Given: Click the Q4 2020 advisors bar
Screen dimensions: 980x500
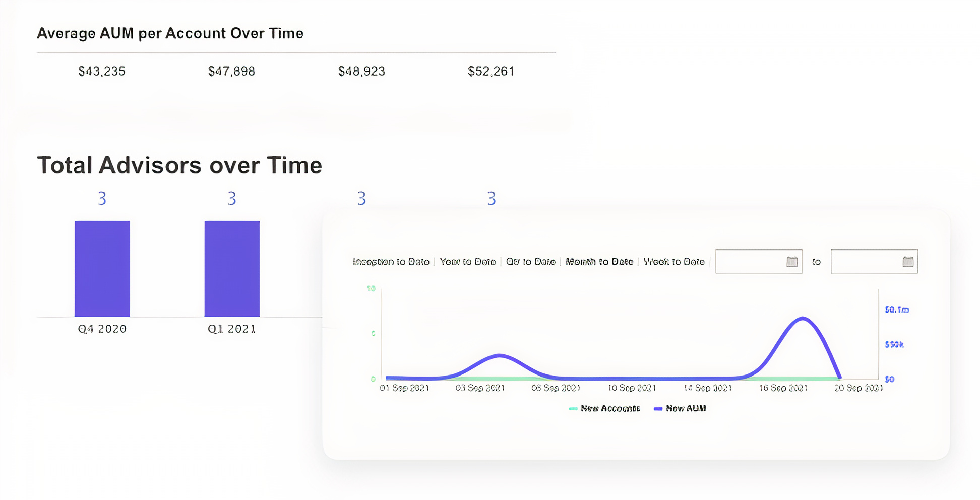Looking at the screenshot, I should point(102,269).
